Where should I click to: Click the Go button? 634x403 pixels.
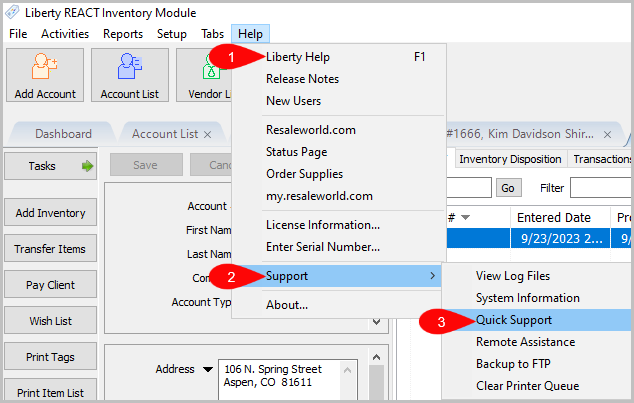click(508, 188)
